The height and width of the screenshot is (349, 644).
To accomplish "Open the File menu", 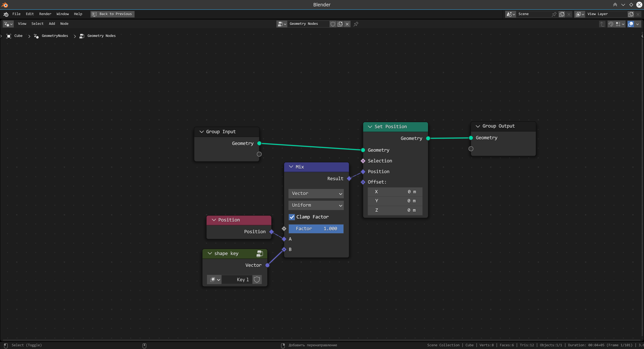I will 16,14.
